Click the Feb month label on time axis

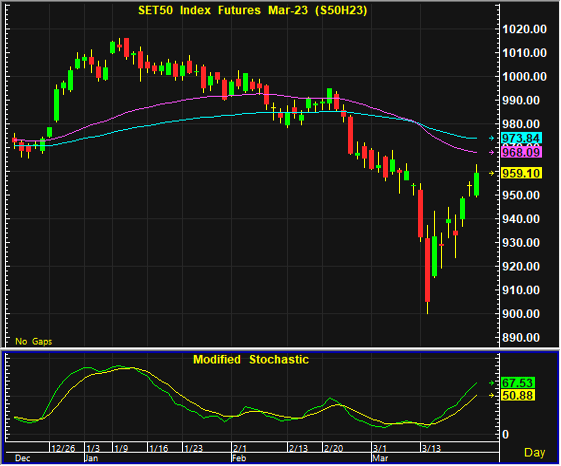pyautogui.click(x=239, y=458)
